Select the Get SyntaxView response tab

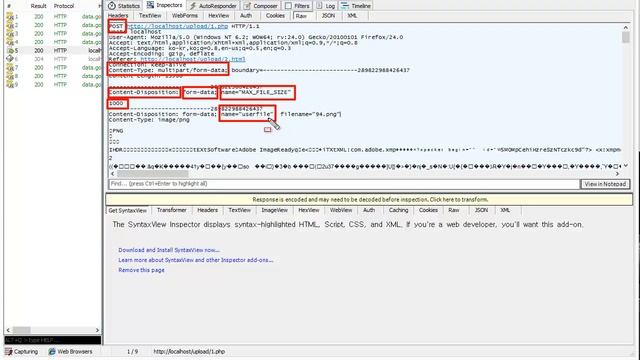tap(127, 211)
